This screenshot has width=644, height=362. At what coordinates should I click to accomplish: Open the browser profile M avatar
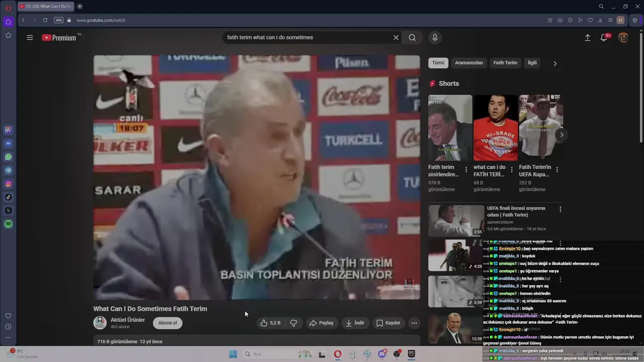[x=620, y=20]
